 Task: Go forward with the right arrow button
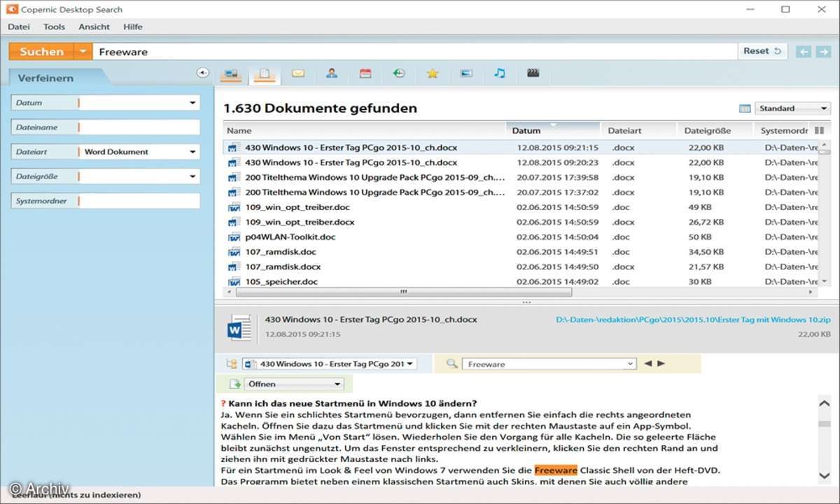pos(823,51)
